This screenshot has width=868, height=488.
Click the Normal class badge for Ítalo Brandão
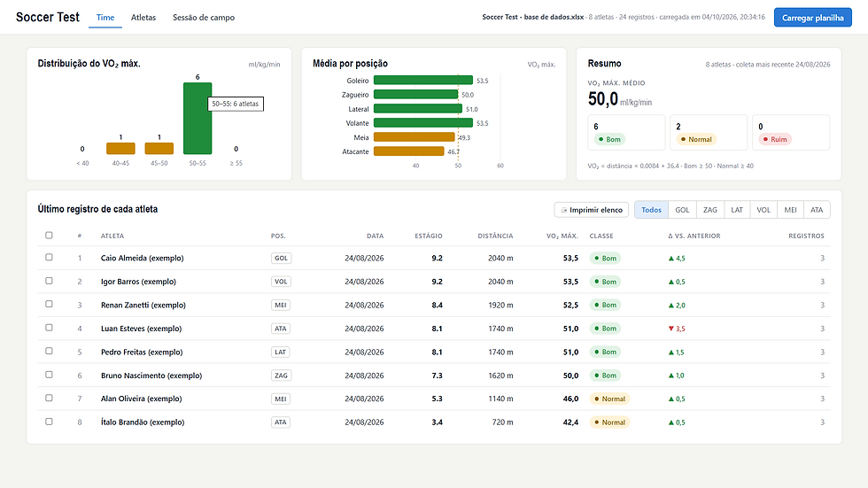[609, 422]
